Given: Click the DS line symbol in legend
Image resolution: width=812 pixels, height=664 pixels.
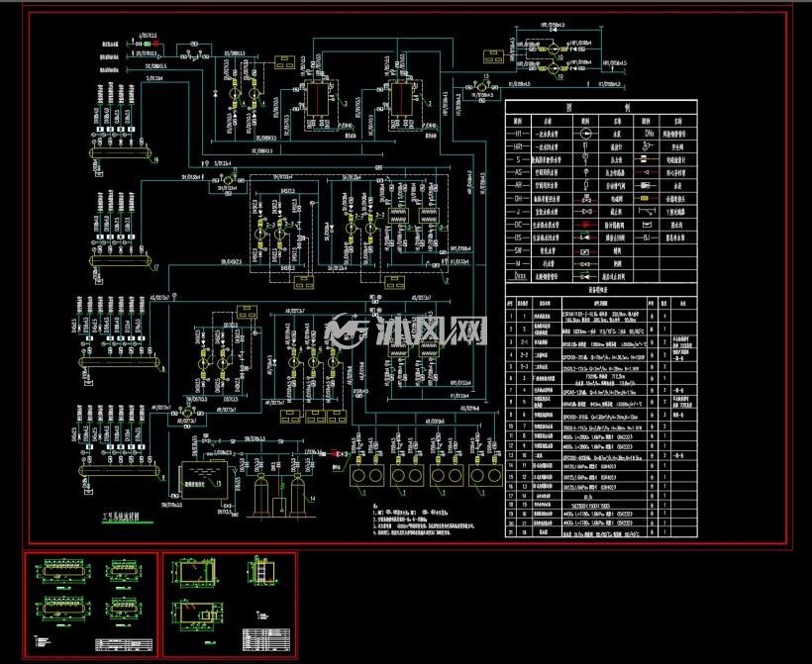Looking at the screenshot, I should click(x=517, y=237).
